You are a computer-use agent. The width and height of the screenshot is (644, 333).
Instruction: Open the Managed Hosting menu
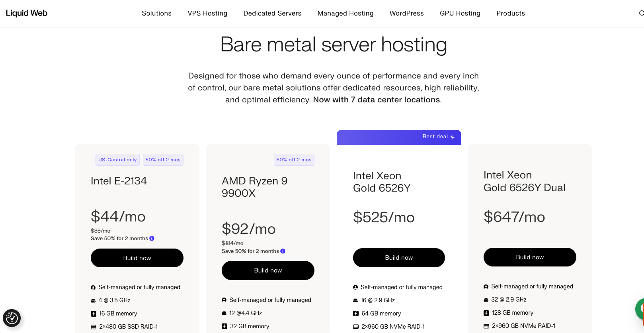[345, 13]
